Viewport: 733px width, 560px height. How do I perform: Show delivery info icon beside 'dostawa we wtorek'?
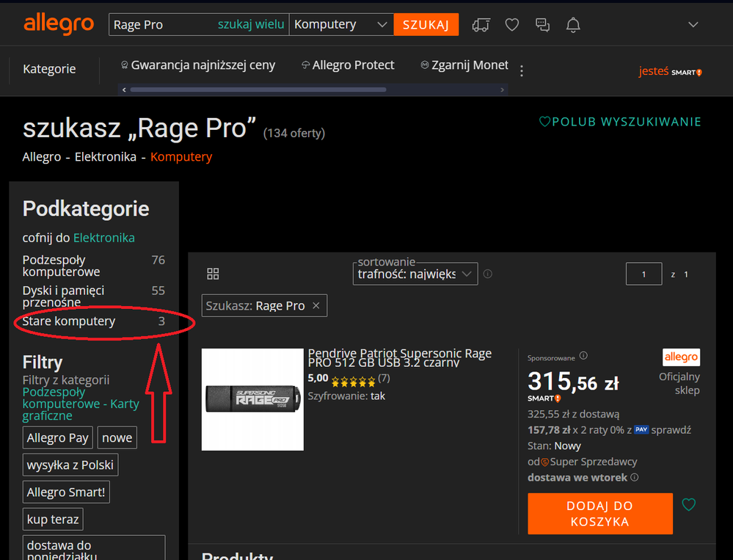[x=635, y=477]
